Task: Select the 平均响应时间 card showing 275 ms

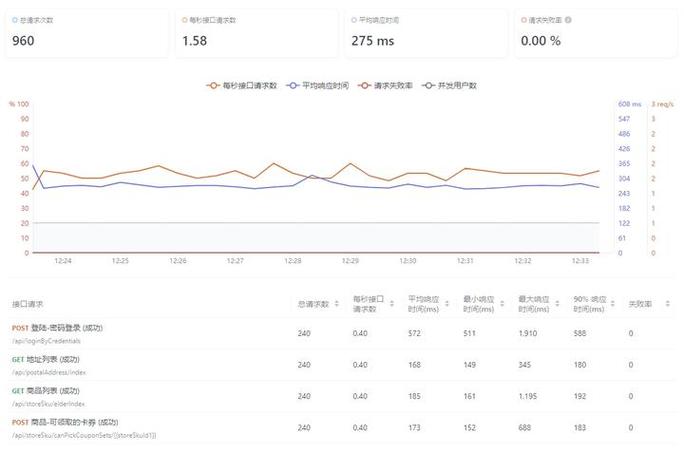Action: coord(426,33)
